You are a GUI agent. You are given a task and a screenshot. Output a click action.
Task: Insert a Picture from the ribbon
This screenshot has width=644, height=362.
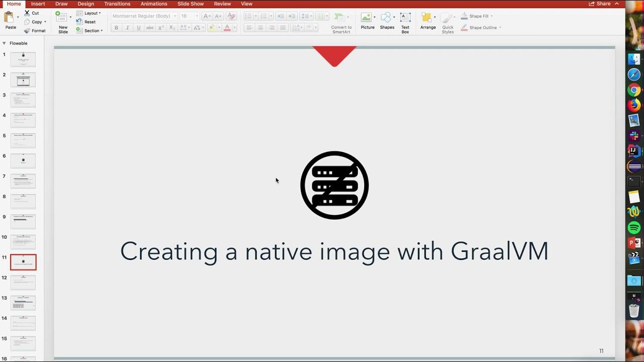pos(367,19)
